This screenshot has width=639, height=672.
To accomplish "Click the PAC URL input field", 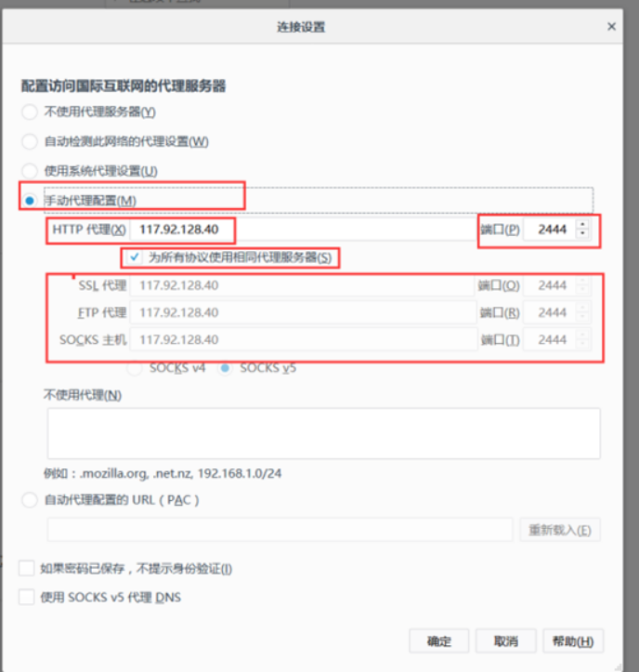I will click(280, 530).
